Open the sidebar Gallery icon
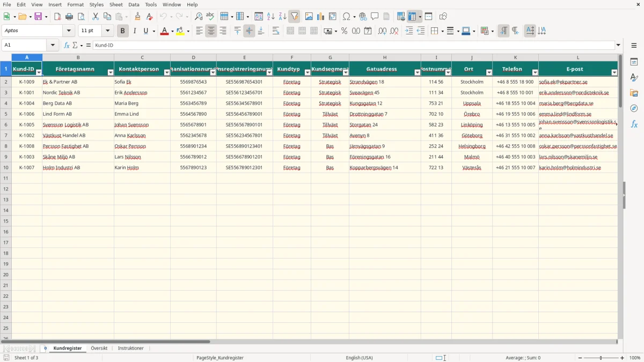 click(x=634, y=93)
